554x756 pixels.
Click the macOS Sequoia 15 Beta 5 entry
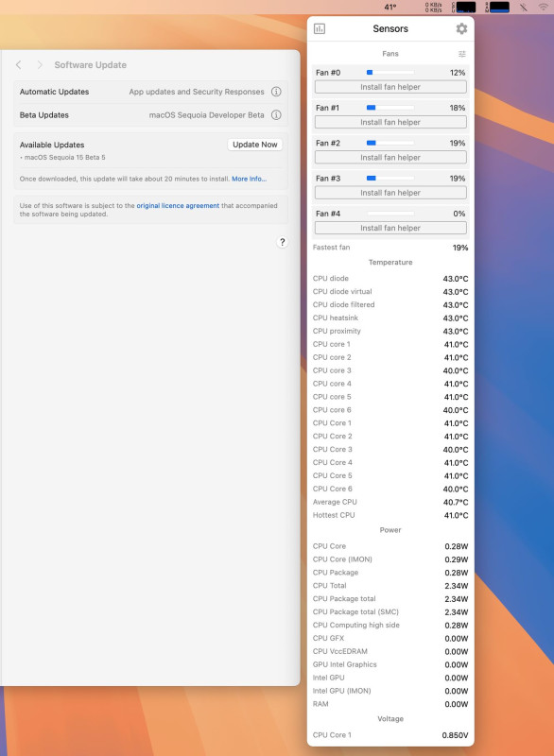point(62,157)
